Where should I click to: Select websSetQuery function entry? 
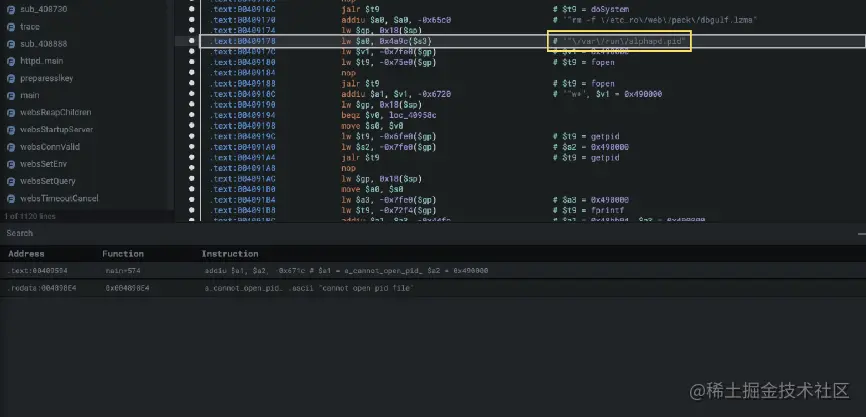48,181
